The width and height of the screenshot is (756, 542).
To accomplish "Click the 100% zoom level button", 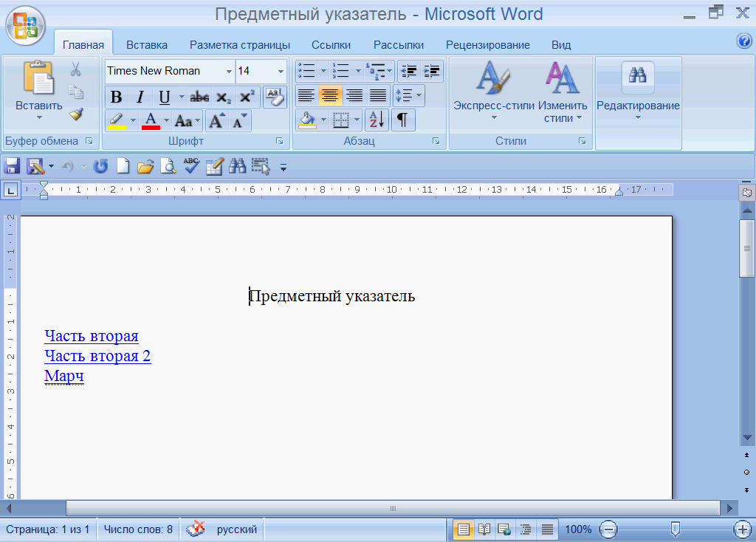I will (577, 529).
